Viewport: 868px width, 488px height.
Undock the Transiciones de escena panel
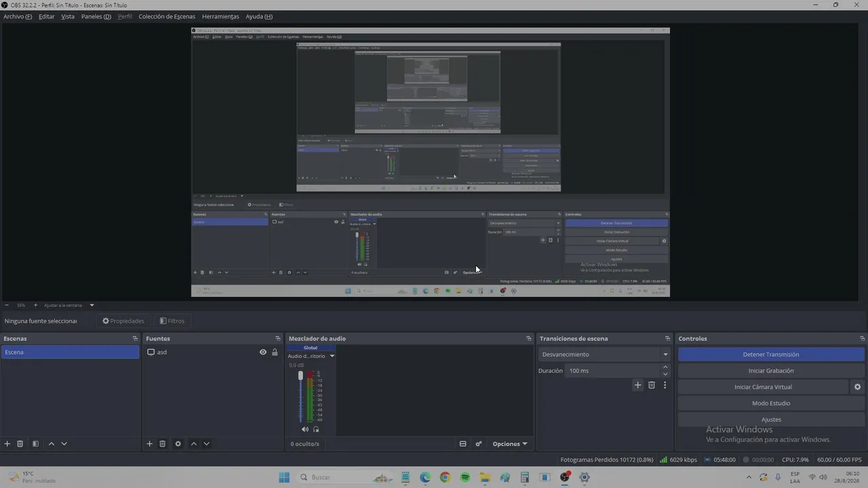[x=667, y=339]
